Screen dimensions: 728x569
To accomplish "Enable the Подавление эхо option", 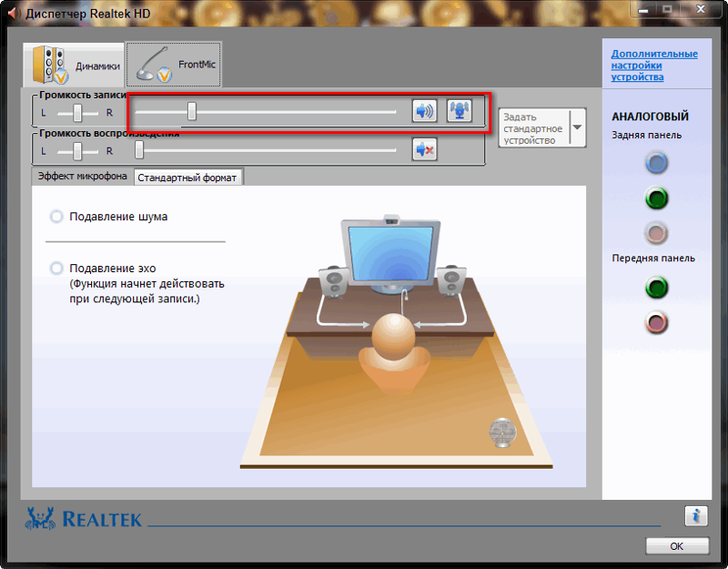I will coord(56,268).
